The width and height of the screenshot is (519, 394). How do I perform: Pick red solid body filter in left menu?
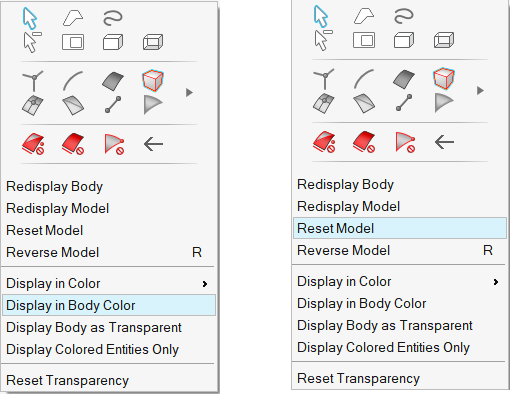[x=153, y=80]
